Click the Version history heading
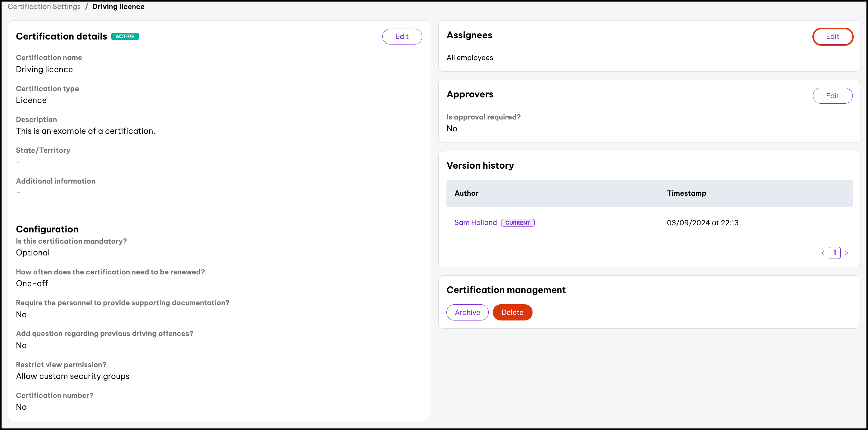Image resolution: width=868 pixels, height=430 pixels. pos(480,166)
